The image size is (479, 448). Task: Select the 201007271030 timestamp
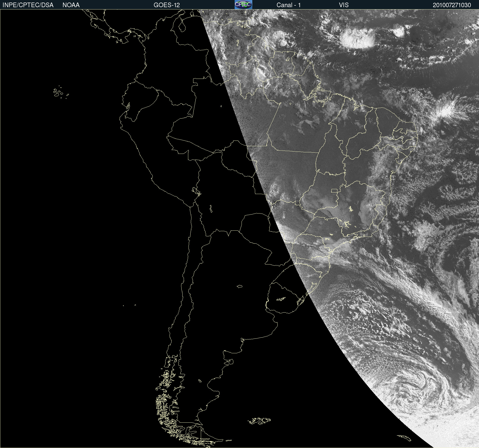pos(452,5)
